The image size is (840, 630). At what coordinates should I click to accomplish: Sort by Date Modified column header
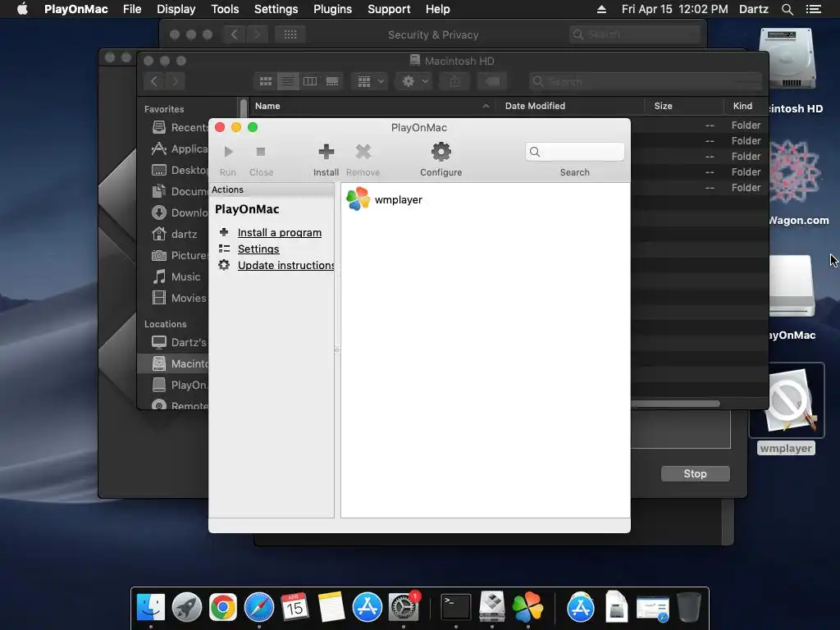click(570, 106)
